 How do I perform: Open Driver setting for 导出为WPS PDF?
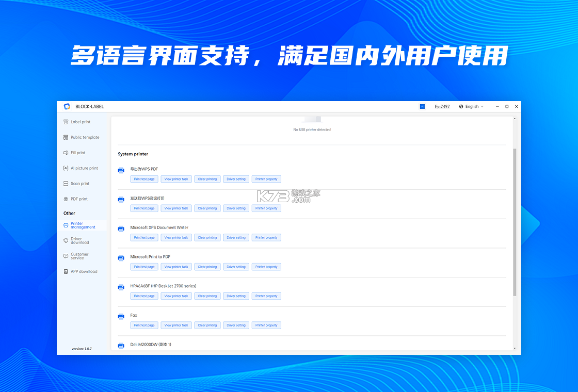[236, 179]
